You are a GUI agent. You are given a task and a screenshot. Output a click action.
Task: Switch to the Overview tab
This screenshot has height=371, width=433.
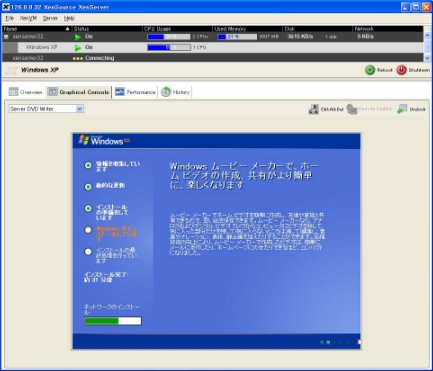click(x=25, y=92)
